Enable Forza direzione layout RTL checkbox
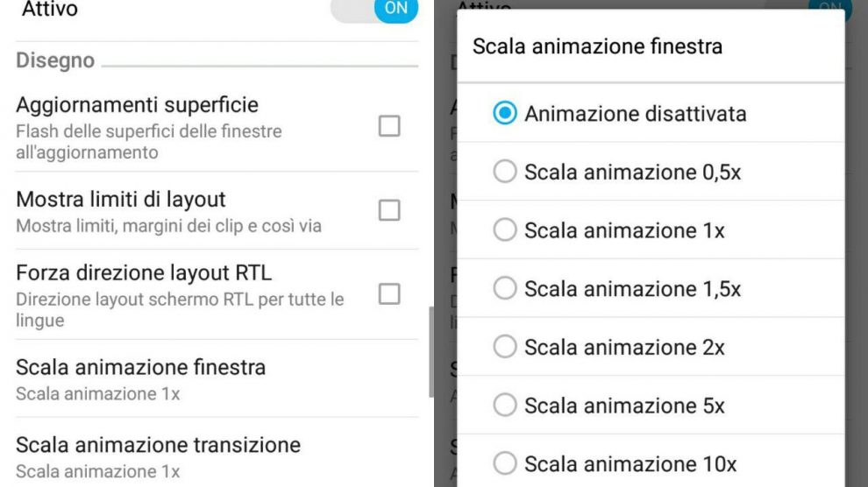Image resolution: width=868 pixels, height=487 pixels. coord(388,294)
